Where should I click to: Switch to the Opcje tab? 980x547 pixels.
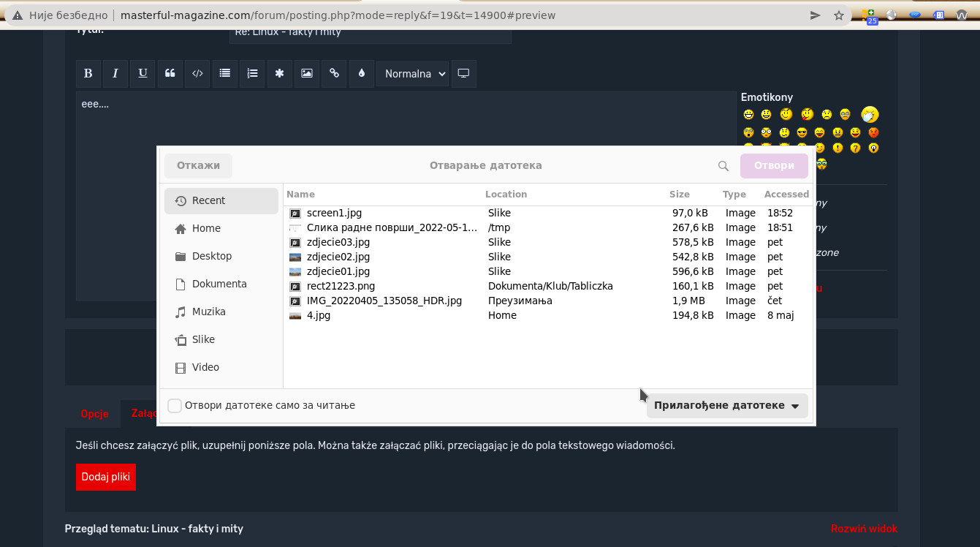[94, 414]
